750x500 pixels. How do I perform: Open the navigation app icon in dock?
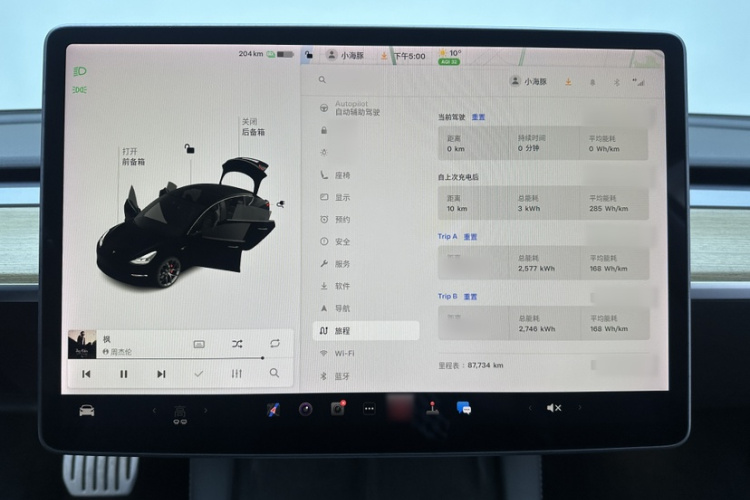coord(274,410)
